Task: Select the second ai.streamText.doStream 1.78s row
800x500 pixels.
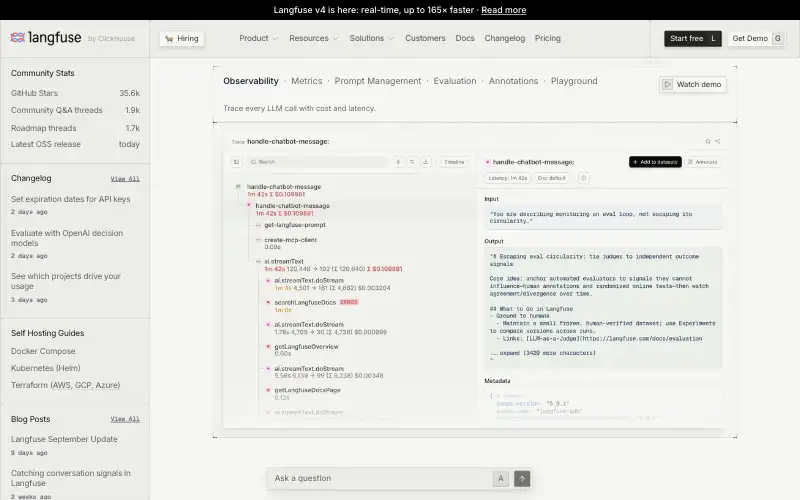Action: [330, 328]
